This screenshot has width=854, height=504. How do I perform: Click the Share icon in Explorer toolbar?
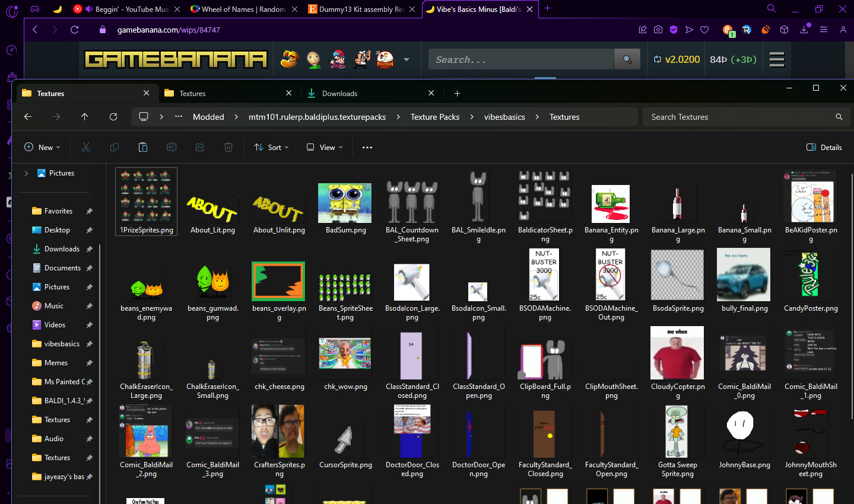point(200,147)
